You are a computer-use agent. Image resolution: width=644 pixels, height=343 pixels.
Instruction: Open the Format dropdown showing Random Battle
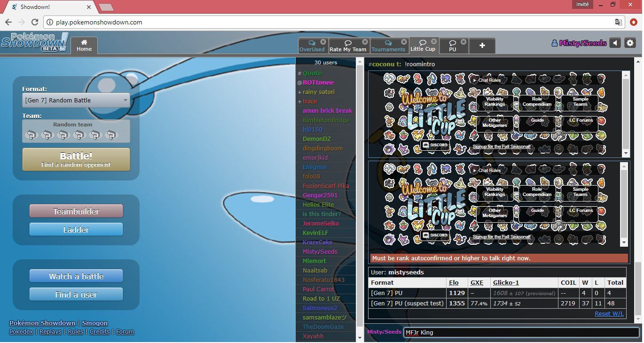76,100
